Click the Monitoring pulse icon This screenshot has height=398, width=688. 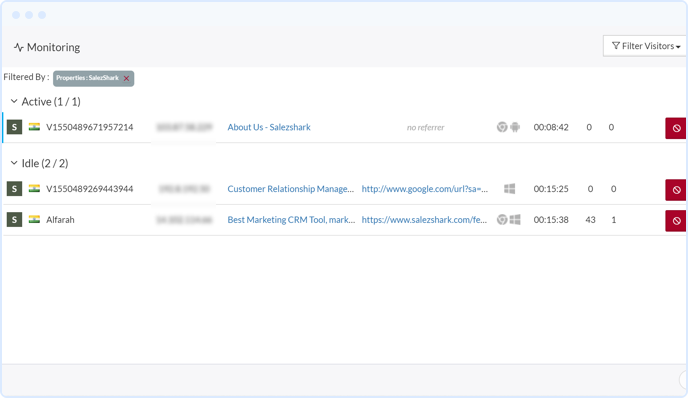tap(18, 47)
